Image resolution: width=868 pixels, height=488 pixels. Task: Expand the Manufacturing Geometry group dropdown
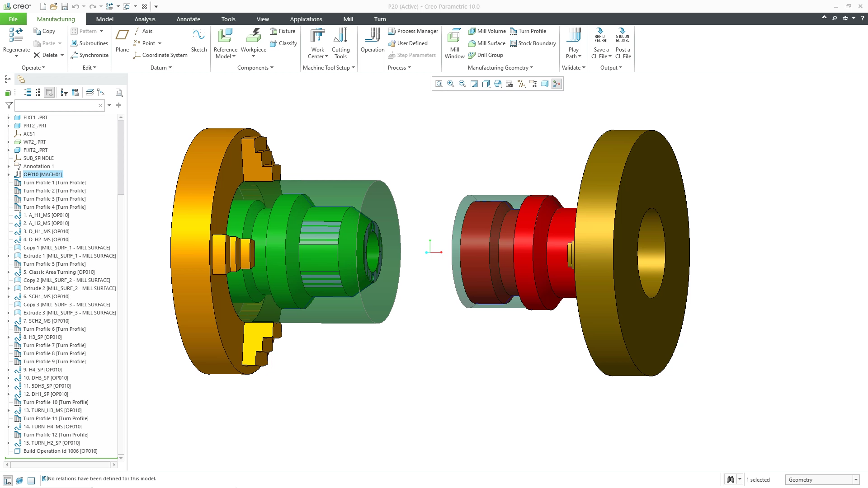tap(500, 68)
